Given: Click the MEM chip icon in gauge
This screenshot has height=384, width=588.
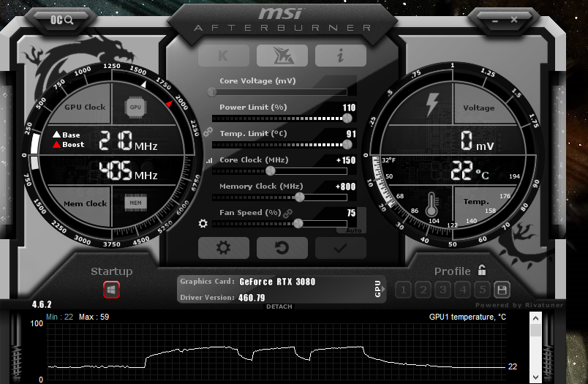Looking at the screenshot, I should pyautogui.click(x=135, y=203).
